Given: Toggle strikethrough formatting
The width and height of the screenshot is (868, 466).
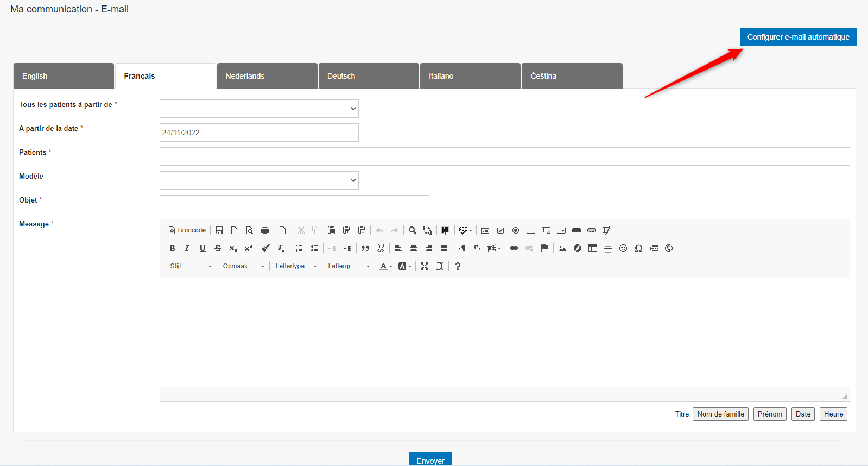Looking at the screenshot, I should 218,248.
